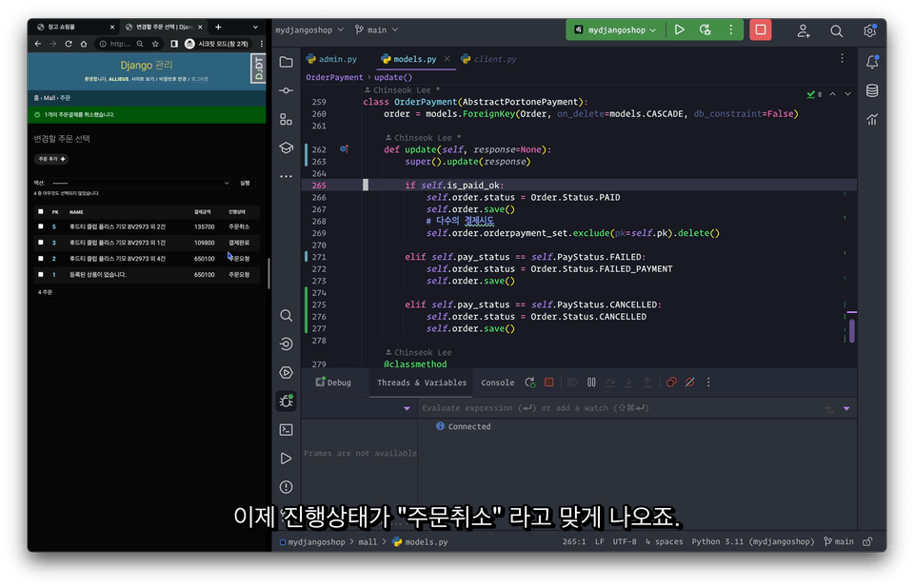Open more debugger options ellipsis
This screenshot has width=914, height=588.
coord(708,382)
